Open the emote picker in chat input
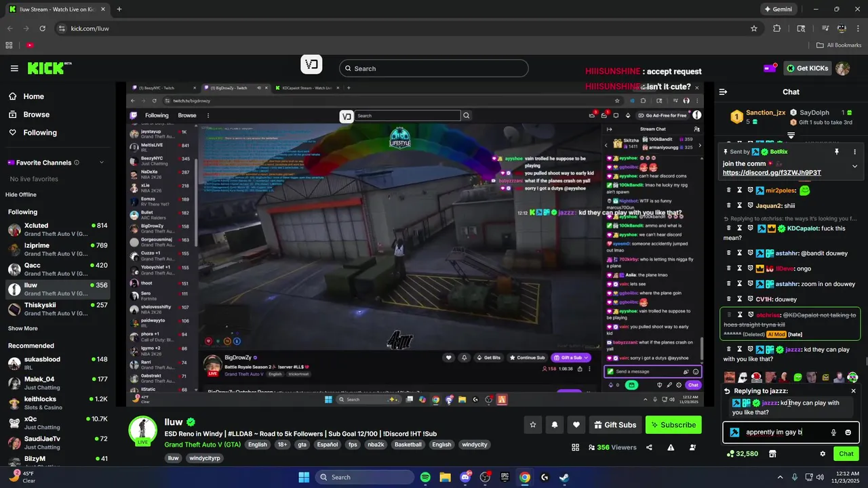 click(x=848, y=432)
